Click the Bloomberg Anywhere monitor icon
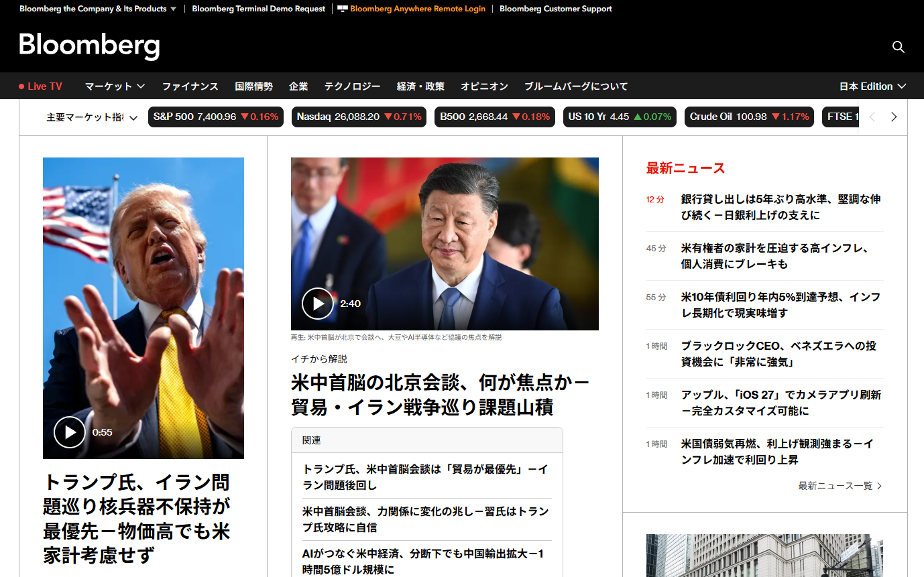This screenshot has height=577, width=924. pos(342,9)
